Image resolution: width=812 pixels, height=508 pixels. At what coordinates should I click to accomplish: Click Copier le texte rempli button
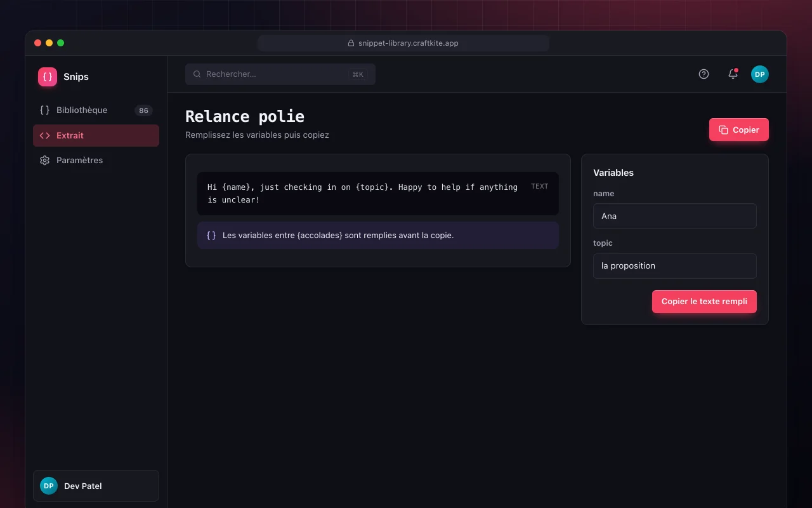[704, 302]
